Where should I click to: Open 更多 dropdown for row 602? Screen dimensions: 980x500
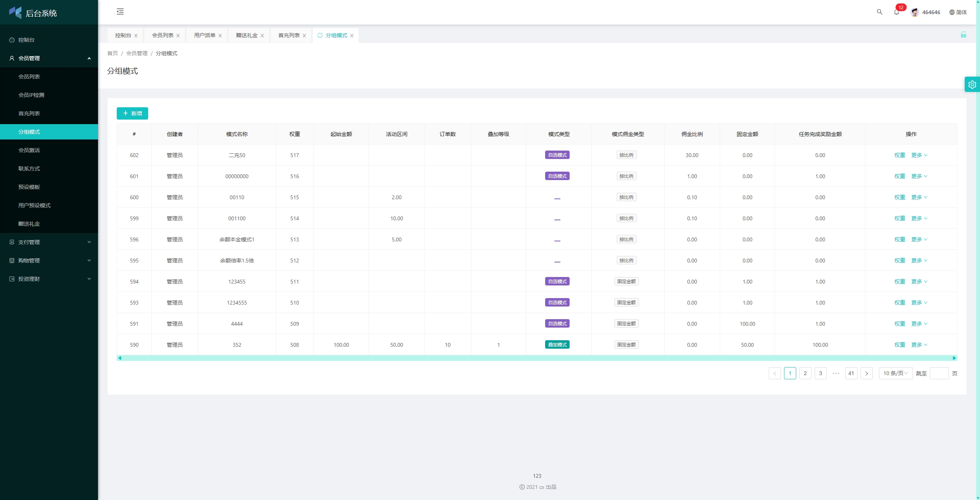(919, 155)
